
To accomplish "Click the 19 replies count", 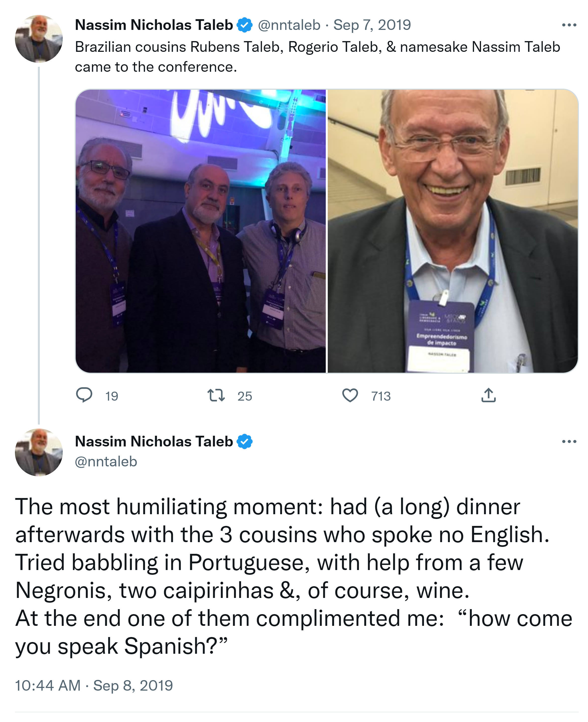I will coord(111,396).
